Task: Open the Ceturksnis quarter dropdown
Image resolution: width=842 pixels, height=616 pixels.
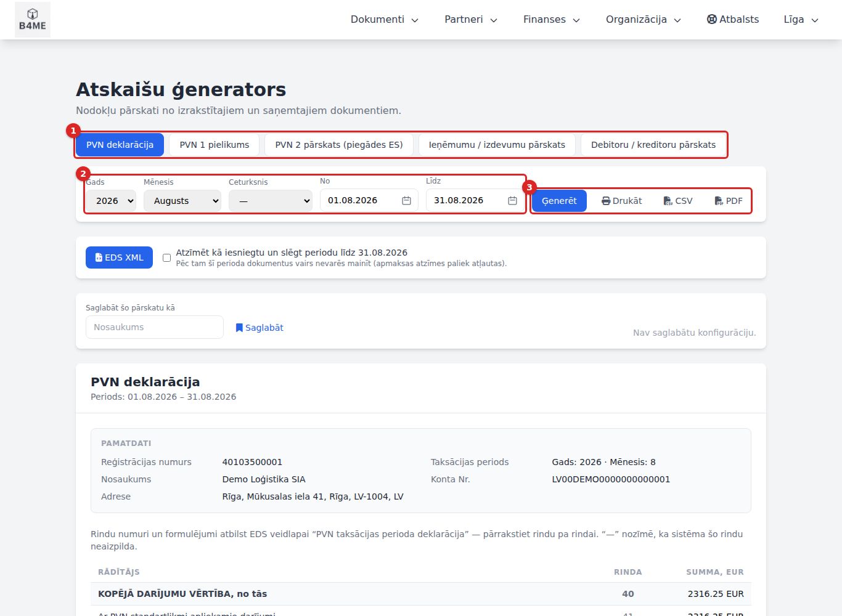Action: coord(271,201)
